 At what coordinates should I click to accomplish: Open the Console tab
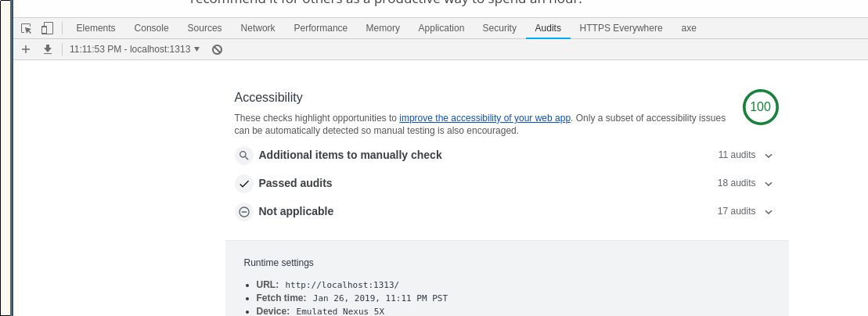tap(151, 28)
